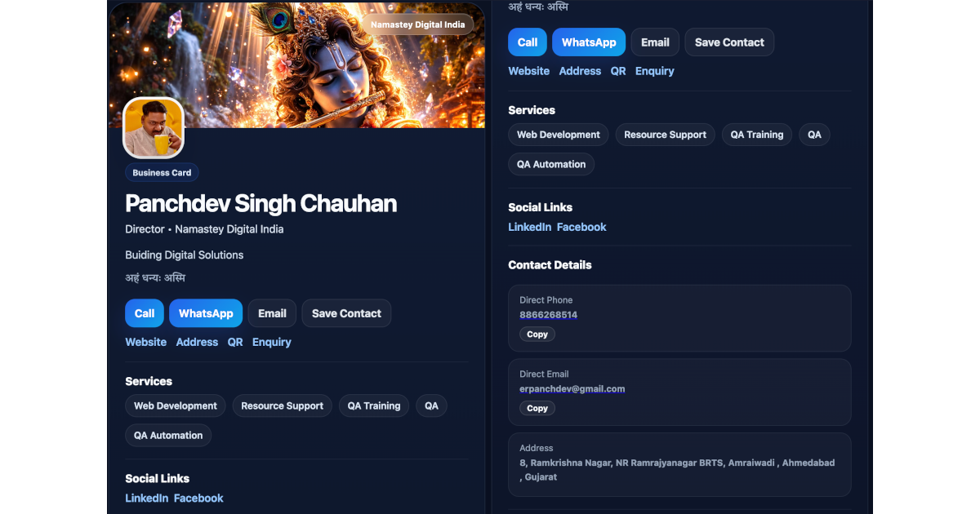
Task: Select QA Training chip on the left card
Action: [x=374, y=405]
